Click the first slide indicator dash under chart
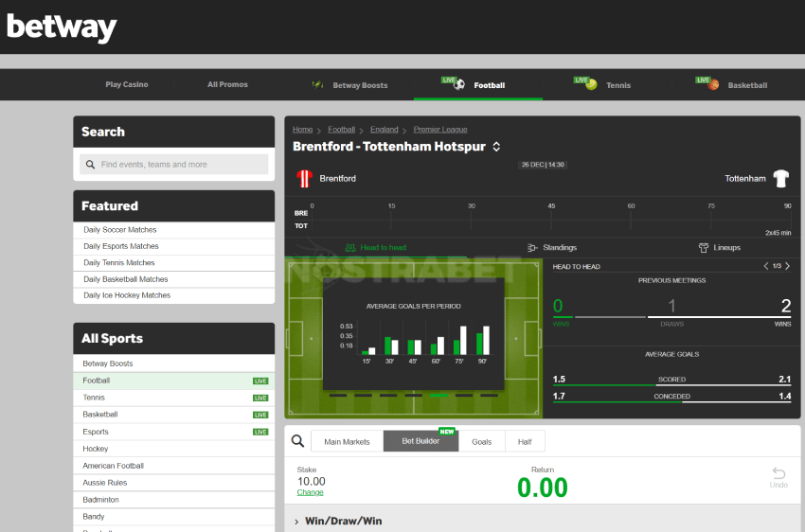The image size is (805, 532). pyautogui.click(x=338, y=396)
